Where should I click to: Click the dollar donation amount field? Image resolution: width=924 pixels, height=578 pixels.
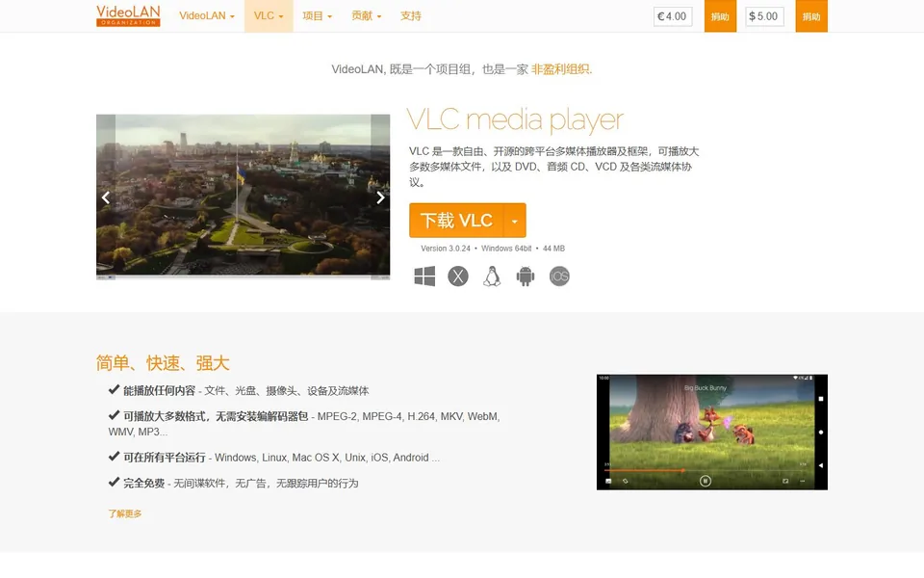coord(764,16)
